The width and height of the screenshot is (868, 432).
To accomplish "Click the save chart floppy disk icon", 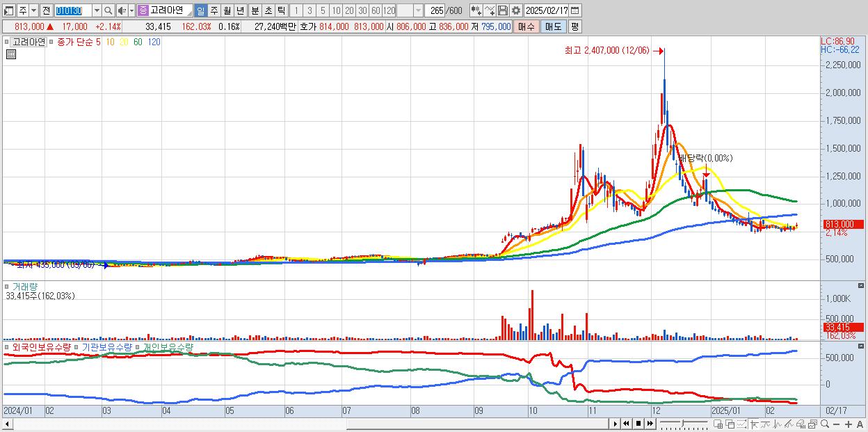I will click(503, 10).
